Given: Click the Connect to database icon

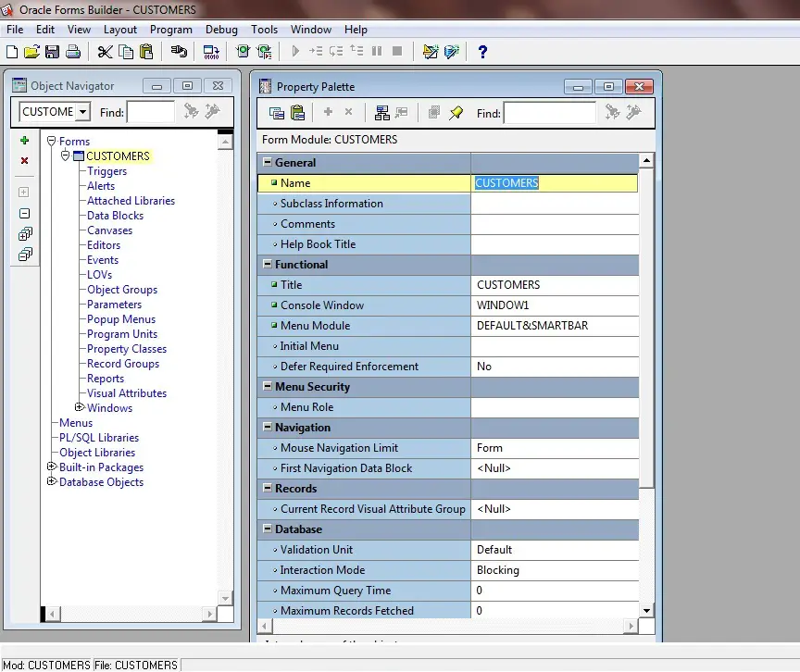Looking at the screenshot, I should pos(179,51).
